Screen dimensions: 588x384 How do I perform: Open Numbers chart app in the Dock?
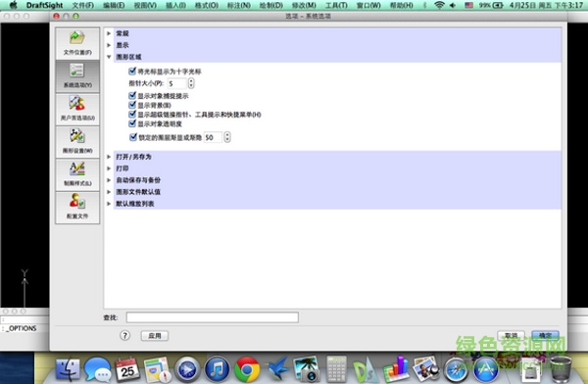[x=396, y=369]
